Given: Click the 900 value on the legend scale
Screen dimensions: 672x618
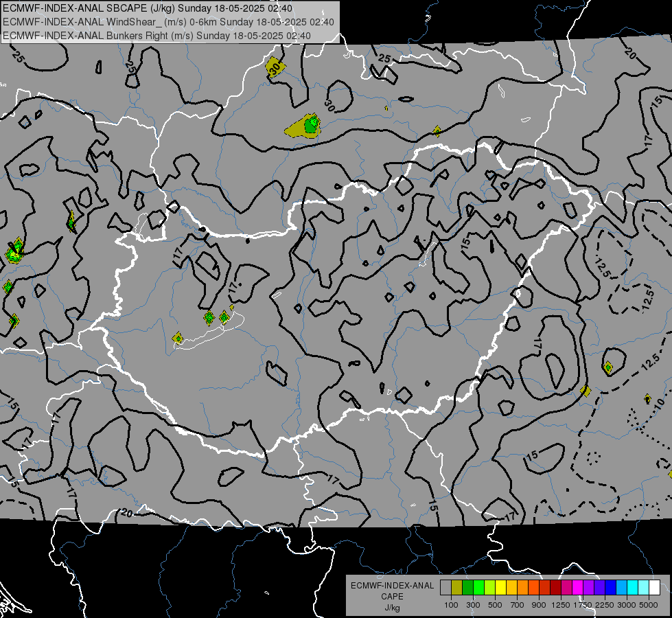Looking at the screenshot, I should [x=539, y=605].
